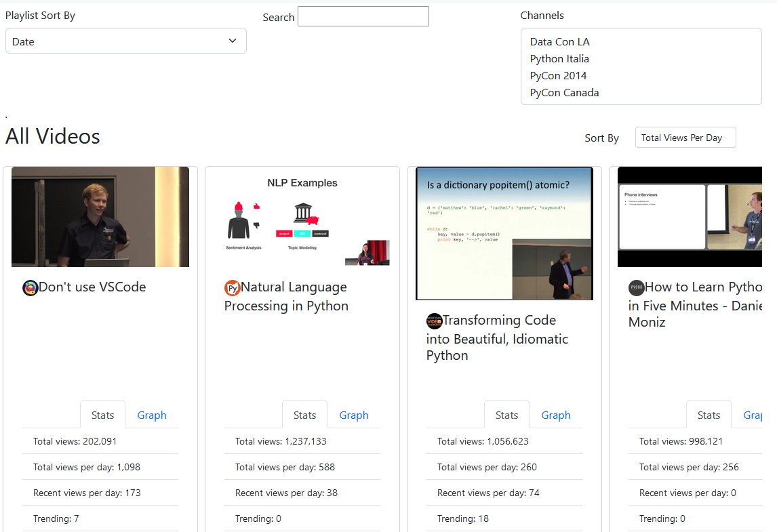Select Stats tab on How to Learn Python card
The image size is (777, 532).
709,415
